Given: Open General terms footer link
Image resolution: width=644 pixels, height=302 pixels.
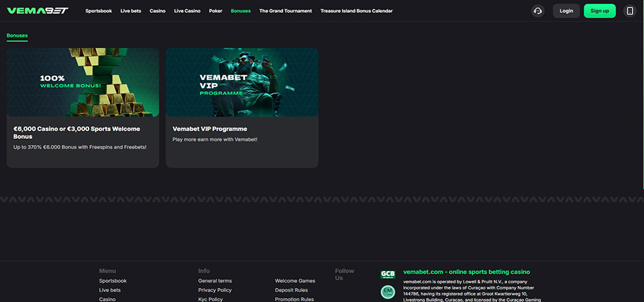Looking at the screenshot, I should click(x=215, y=281).
